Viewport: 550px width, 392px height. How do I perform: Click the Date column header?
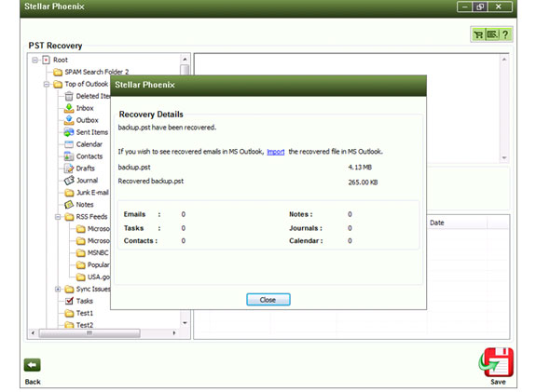tap(457, 223)
